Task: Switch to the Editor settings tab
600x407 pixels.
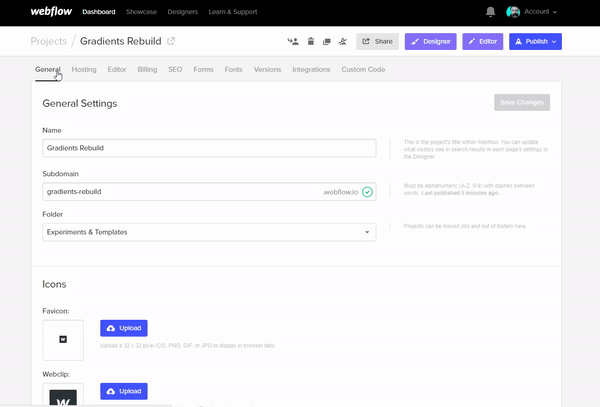Action: [x=117, y=69]
